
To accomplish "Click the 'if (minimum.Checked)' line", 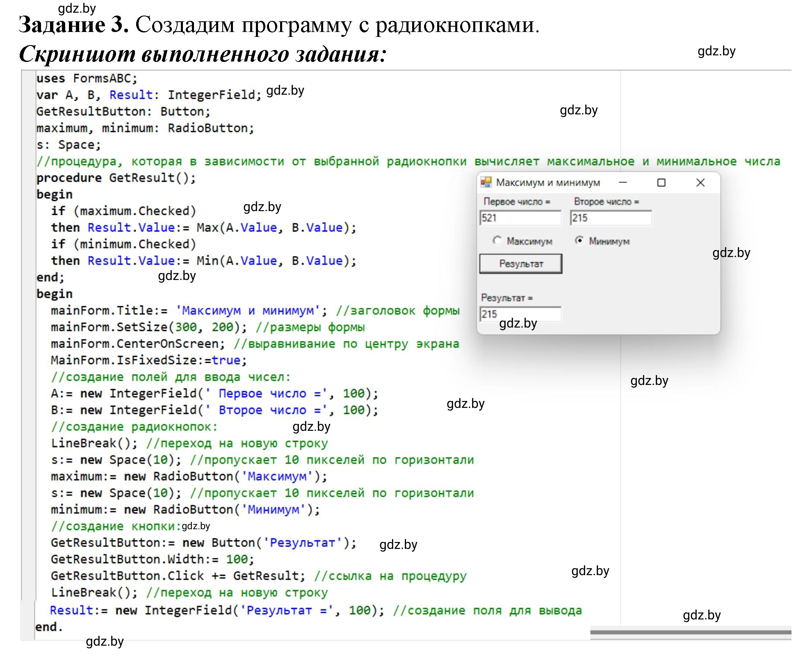I will [123, 244].
